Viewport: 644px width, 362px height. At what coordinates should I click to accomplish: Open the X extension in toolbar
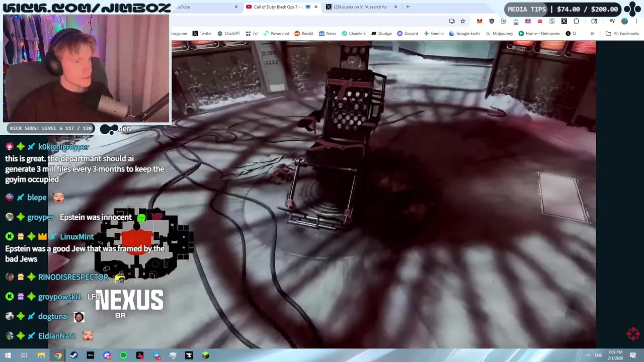pos(564,21)
